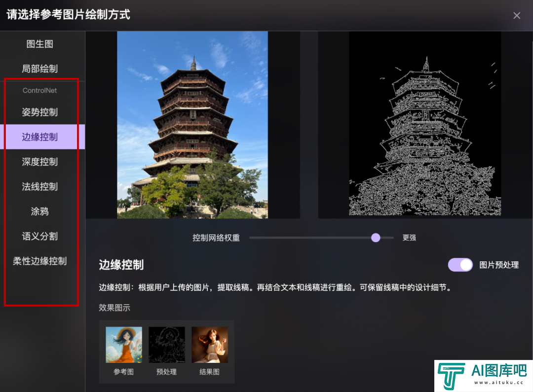
Task: Close the reference image dialog
Action: pyautogui.click(x=517, y=15)
